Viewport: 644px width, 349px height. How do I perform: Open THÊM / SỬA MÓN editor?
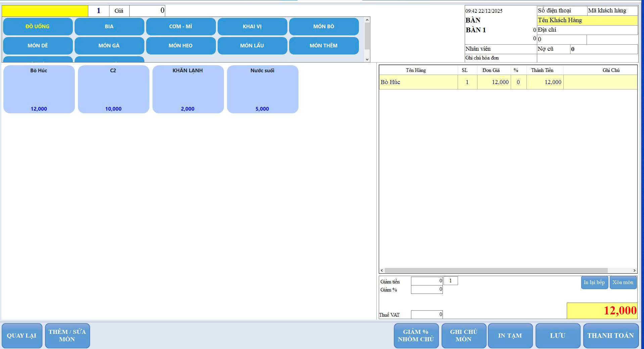(67, 336)
